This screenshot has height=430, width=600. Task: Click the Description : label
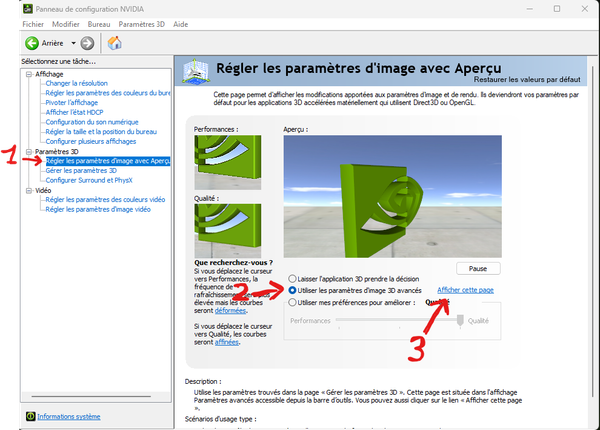click(x=203, y=381)
